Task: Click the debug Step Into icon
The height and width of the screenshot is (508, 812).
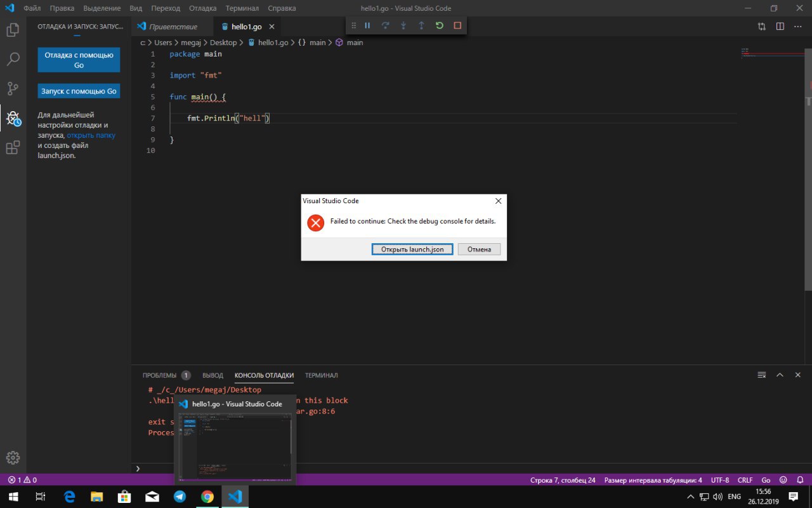Action: pyautogui.click(x=403, y=25)
